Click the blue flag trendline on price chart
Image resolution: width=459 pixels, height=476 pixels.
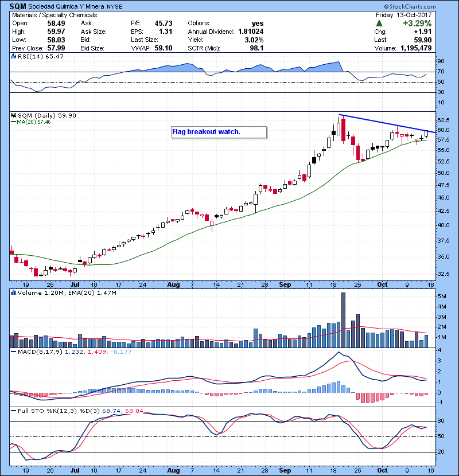point(387,123)
